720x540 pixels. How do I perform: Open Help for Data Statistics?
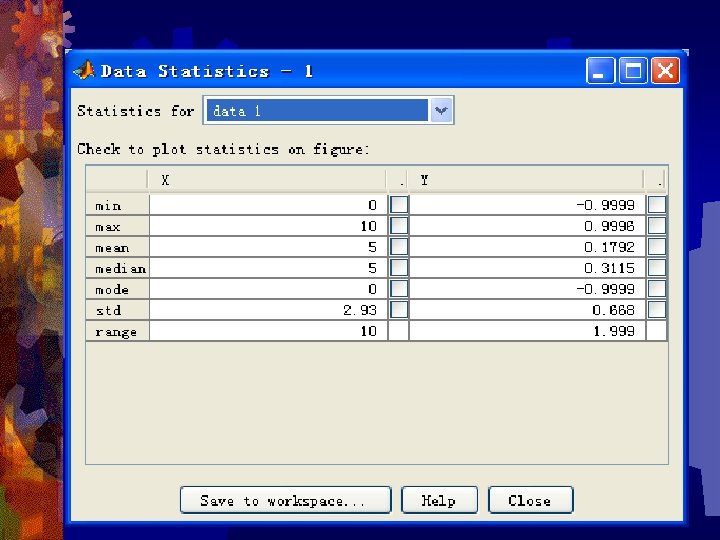[439, 500]
